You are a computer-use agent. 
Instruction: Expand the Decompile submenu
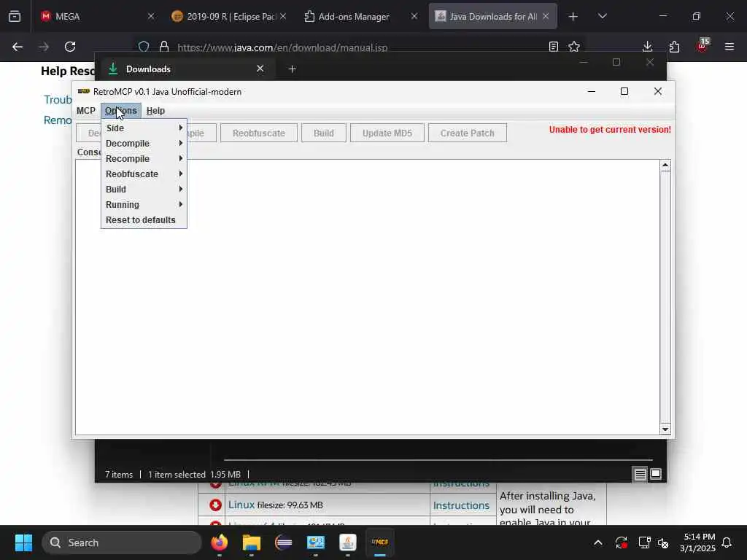point(144,144)
